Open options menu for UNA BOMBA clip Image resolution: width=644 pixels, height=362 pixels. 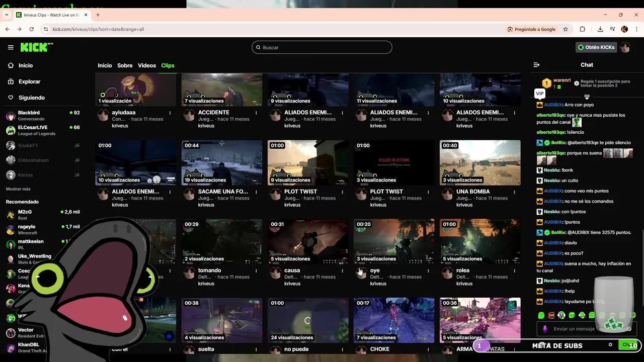(x=514, y=192)
